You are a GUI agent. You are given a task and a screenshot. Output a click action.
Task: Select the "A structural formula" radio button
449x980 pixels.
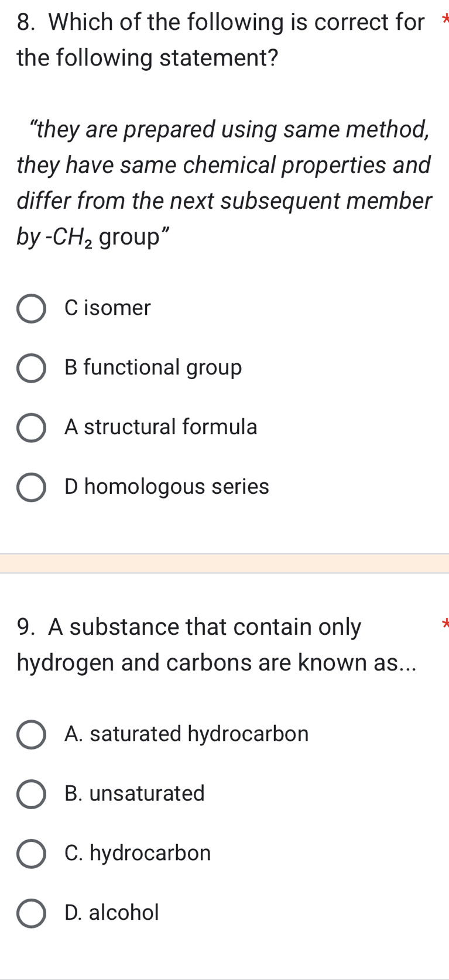pyautogui.click(x=32, y=428)
